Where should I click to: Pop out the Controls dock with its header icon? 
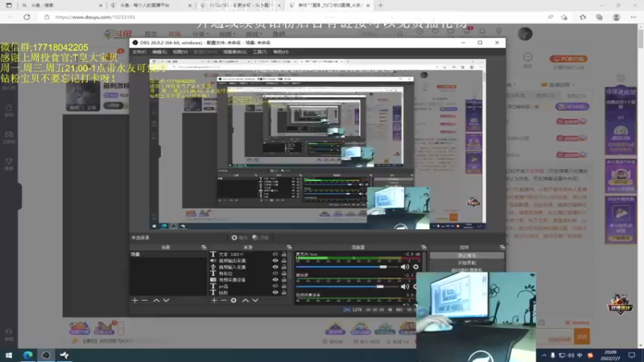point(502,247)
